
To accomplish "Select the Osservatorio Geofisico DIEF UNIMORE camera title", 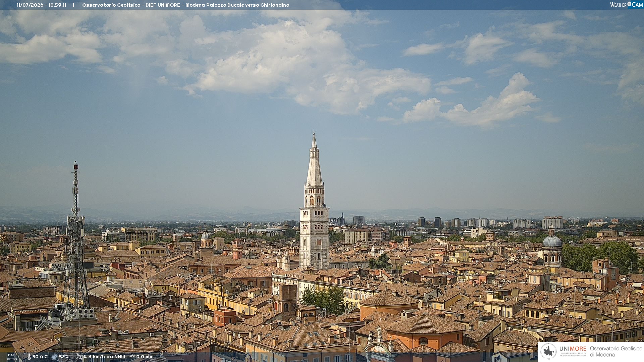I will [186, 5].
